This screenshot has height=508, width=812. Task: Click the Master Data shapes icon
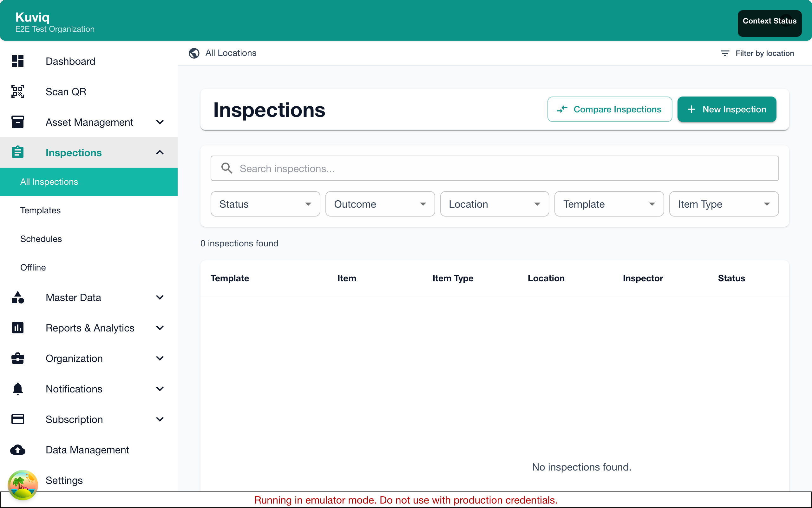[18, 297]
